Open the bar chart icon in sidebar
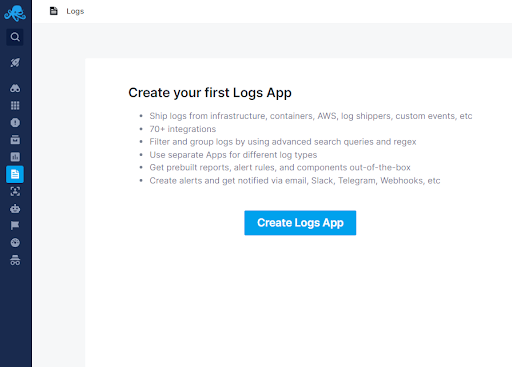Viewport: 512px width, 367px height. pos(15,157)
